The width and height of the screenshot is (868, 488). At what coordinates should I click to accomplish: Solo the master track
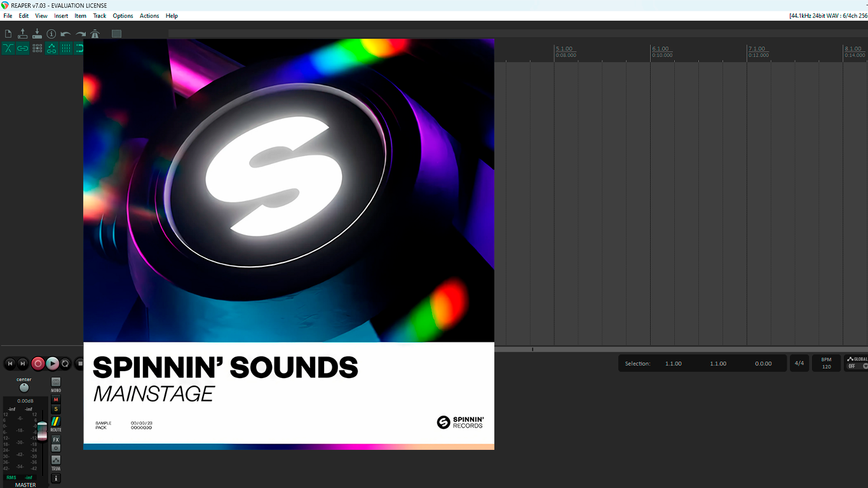coord(56,409)
